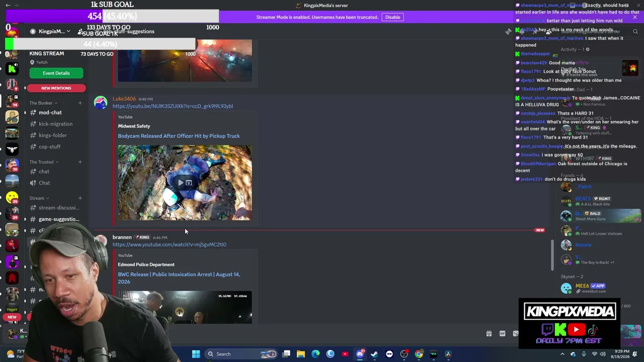Open Luke3406's youtu.be link
This screenshot has height=362, width=644.
click(x=173, y=106)
